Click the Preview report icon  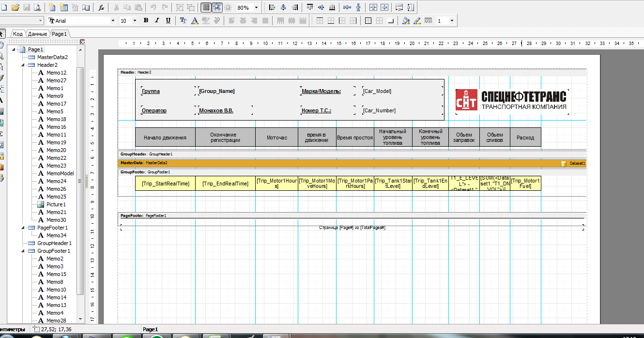click(x=38, y=8)
